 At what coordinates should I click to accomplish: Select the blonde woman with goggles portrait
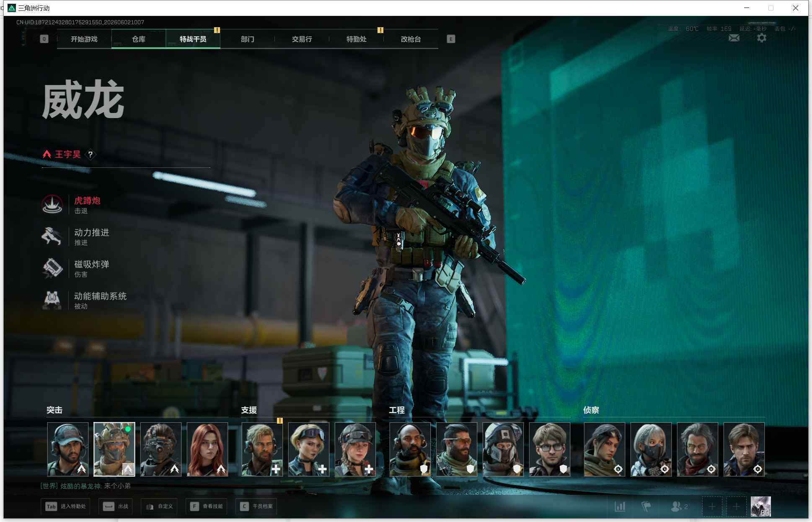[x=309, y=449]
